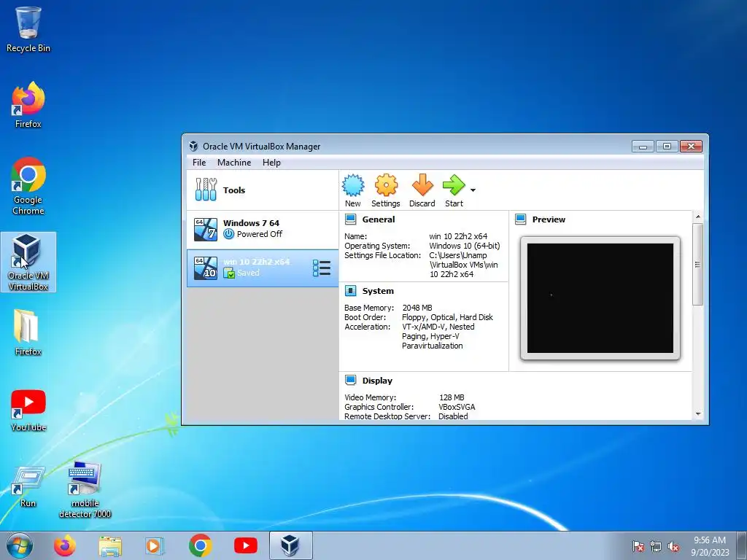Click the muted volume tray icon
Viewport: 747px width, 560px height.
click(673, 546)
